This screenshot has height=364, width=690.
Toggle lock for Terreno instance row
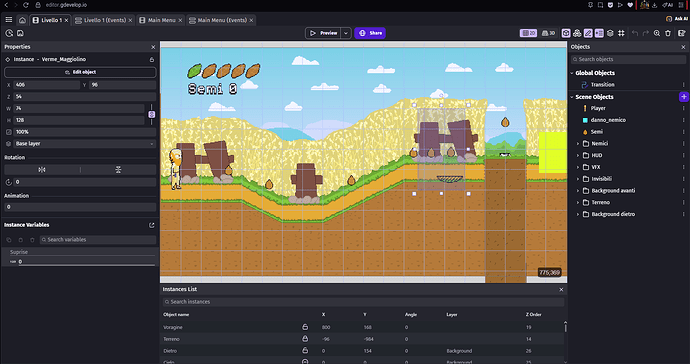305,339
